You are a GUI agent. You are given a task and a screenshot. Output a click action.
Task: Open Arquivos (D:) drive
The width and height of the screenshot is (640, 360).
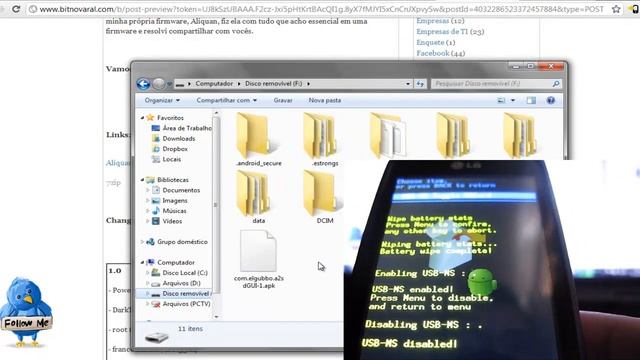pyautogui.click(x=181, y=283)
